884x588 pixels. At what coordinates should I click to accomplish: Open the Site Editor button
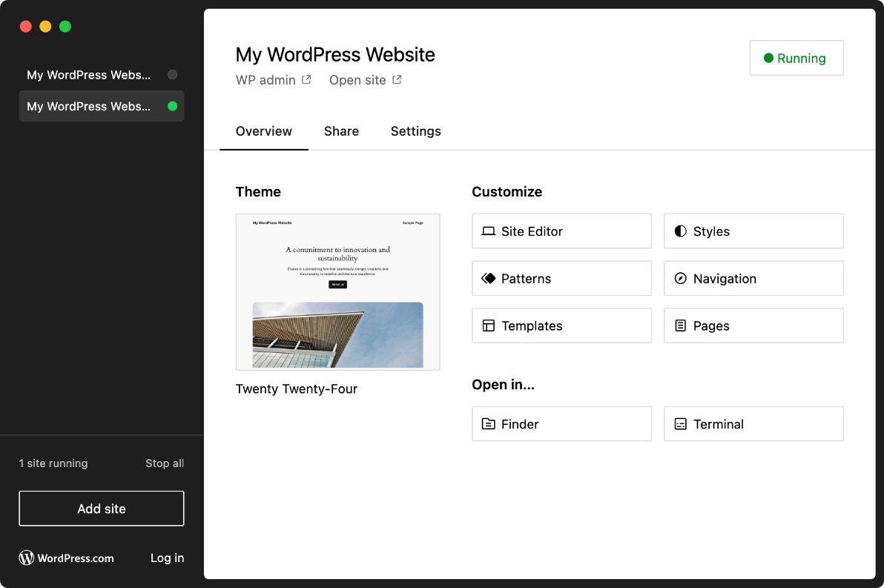pyautogui.click(x=561, y=231)
